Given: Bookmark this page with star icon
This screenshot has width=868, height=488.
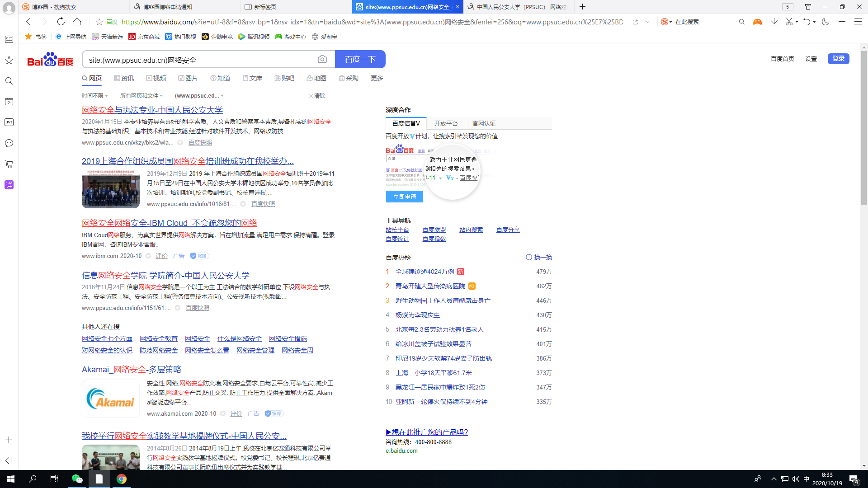Looking at the screenshot, I should [x=99, y=22].
